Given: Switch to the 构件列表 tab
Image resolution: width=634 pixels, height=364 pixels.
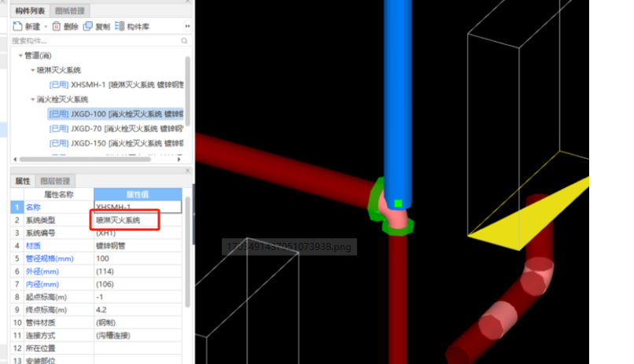Looking at the screenshot, I should [x=30, y=11].
